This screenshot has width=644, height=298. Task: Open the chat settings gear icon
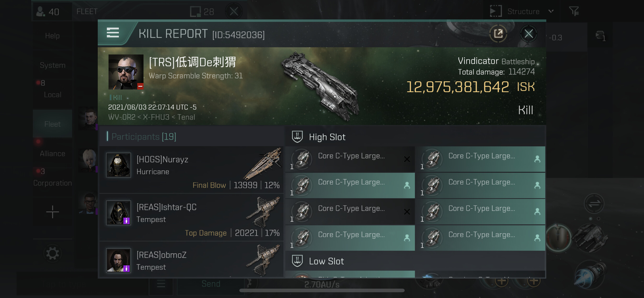coord(52,253)
